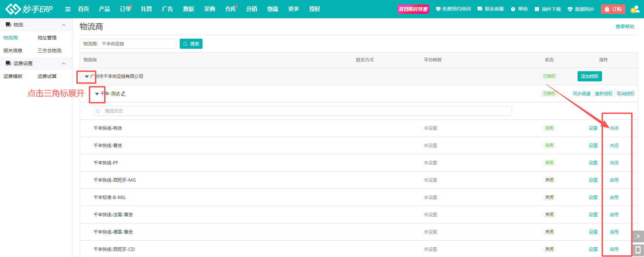Collapse the 千丰-测试 row triangle
This screenshot has width=644, height=257.
(97, 94)
